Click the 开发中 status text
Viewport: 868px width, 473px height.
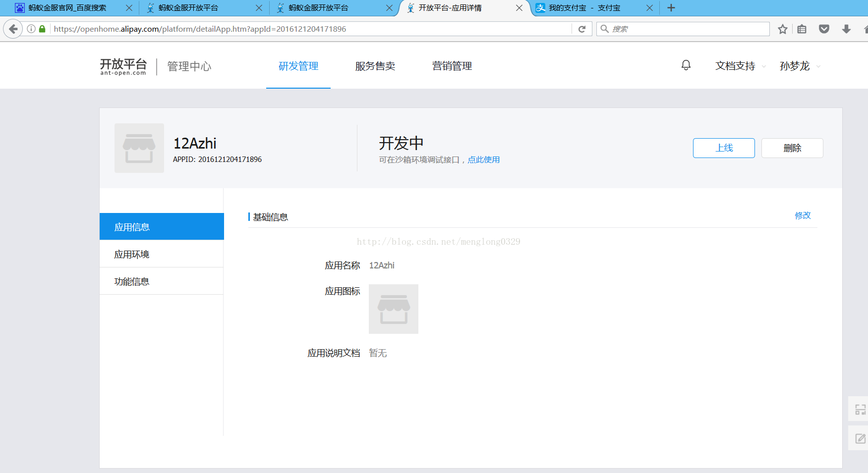pos(401,143)
